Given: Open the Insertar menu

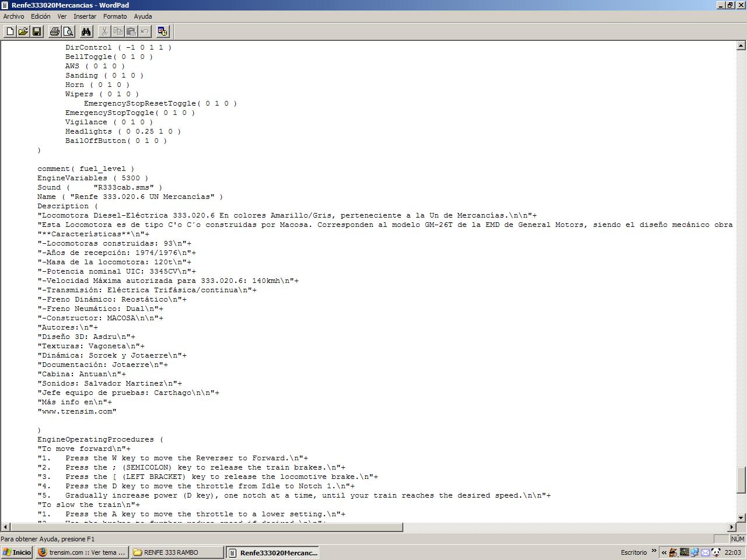Looking at the screenshot, I should [x=85, y=16].
